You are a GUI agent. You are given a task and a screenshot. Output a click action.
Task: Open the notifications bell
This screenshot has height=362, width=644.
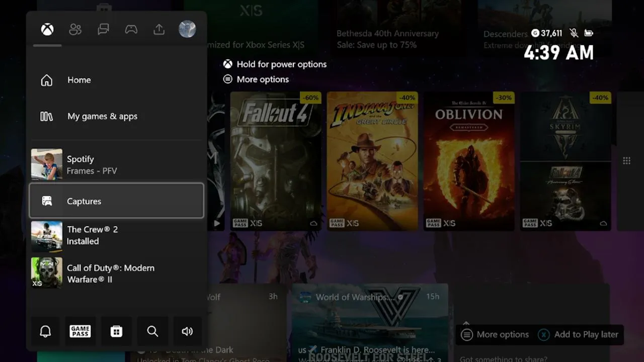pyautogui.click(x=45, y=331)
